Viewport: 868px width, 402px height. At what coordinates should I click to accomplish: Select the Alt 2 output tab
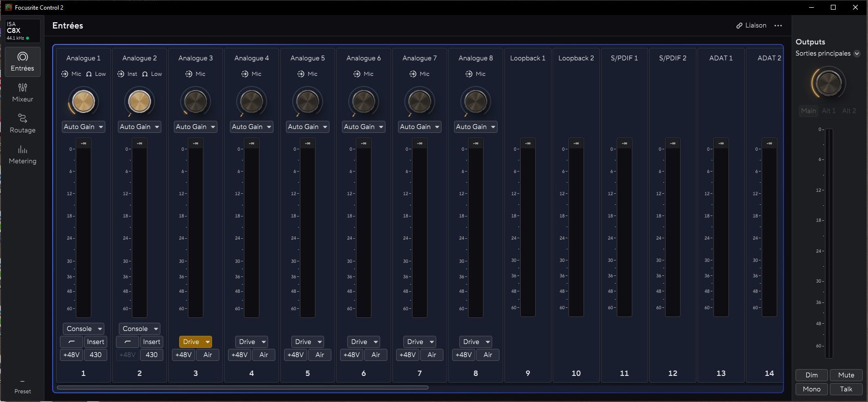point(849,111)
